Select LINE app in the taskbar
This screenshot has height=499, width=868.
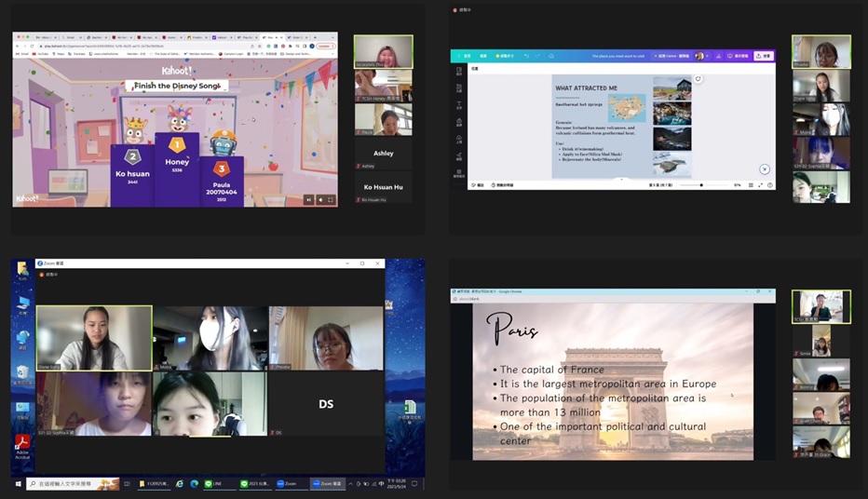click(x=215, y=484)
